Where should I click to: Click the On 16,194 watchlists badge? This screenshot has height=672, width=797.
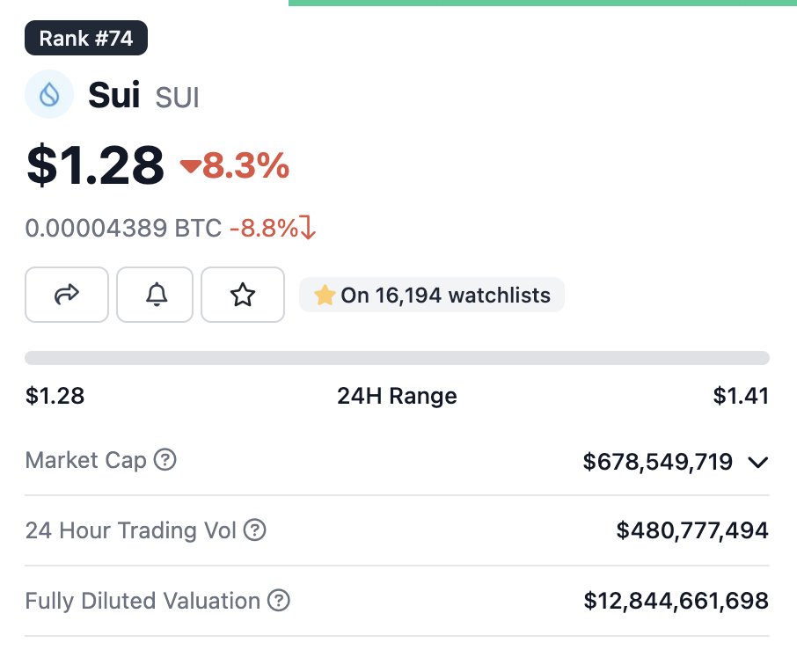pos(432,295)
